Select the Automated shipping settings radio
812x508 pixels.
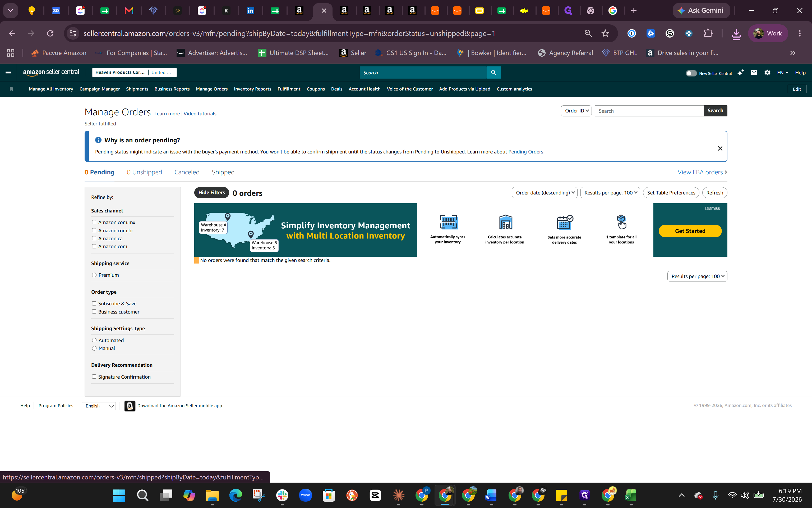[94, 340]
